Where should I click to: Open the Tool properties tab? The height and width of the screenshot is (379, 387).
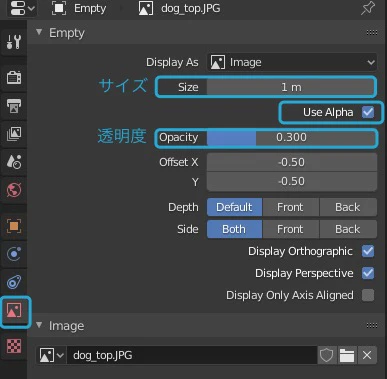[14, 42]
